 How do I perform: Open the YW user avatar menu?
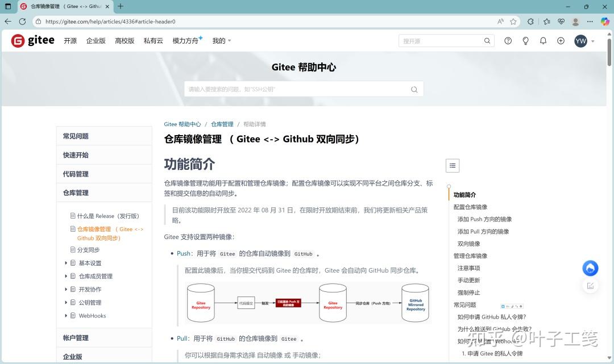(x=580, y=41)
